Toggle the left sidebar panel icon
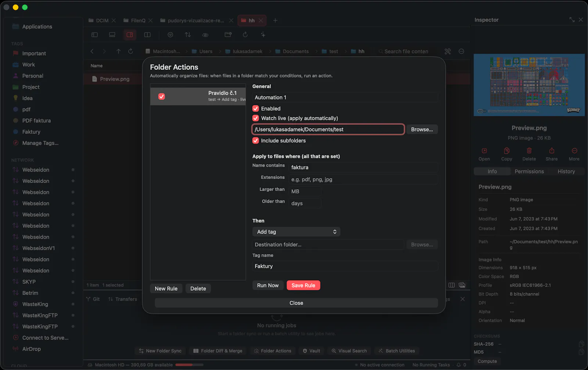The image size is (588, 370). coord(94,35)
